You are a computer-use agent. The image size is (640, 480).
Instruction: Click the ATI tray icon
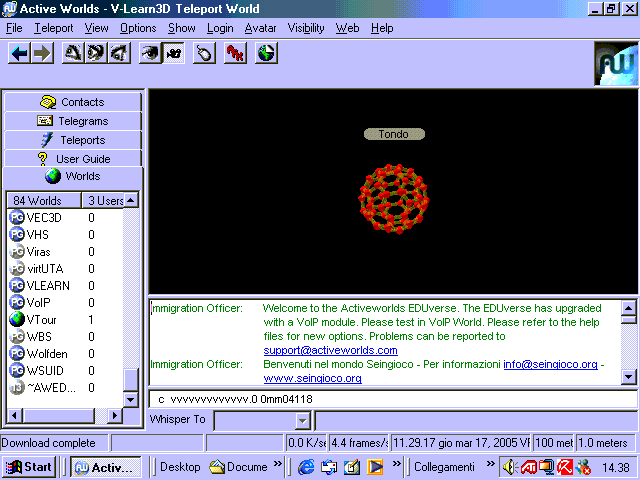point(529,467)
